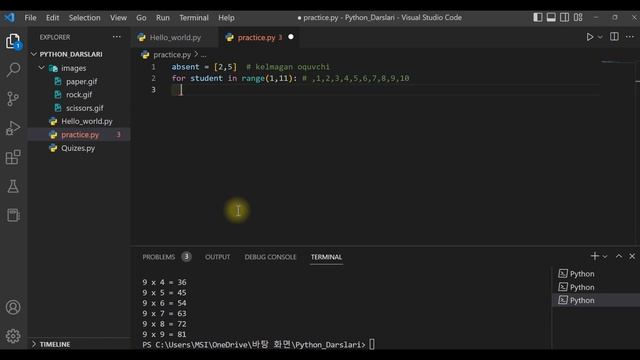This screenshot has width=640, height=360.
Task: Open the Terminal menu
Action: coord(194,18)
